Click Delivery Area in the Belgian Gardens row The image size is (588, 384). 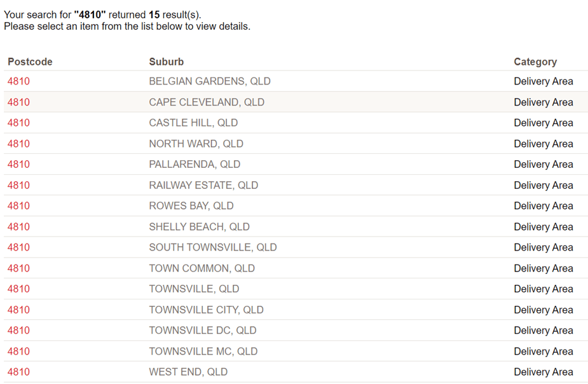[543, 81]
